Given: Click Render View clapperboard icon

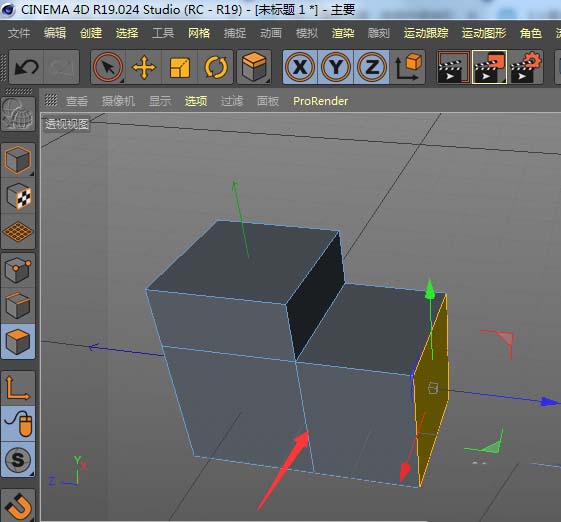Looking at the screenshot, I should (x=454, y=67).
